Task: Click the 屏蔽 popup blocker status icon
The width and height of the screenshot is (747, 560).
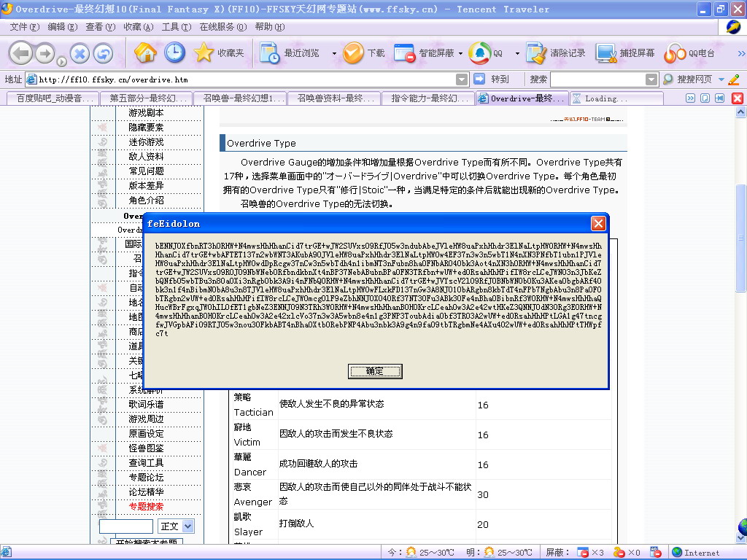Action: click(582, 553)
